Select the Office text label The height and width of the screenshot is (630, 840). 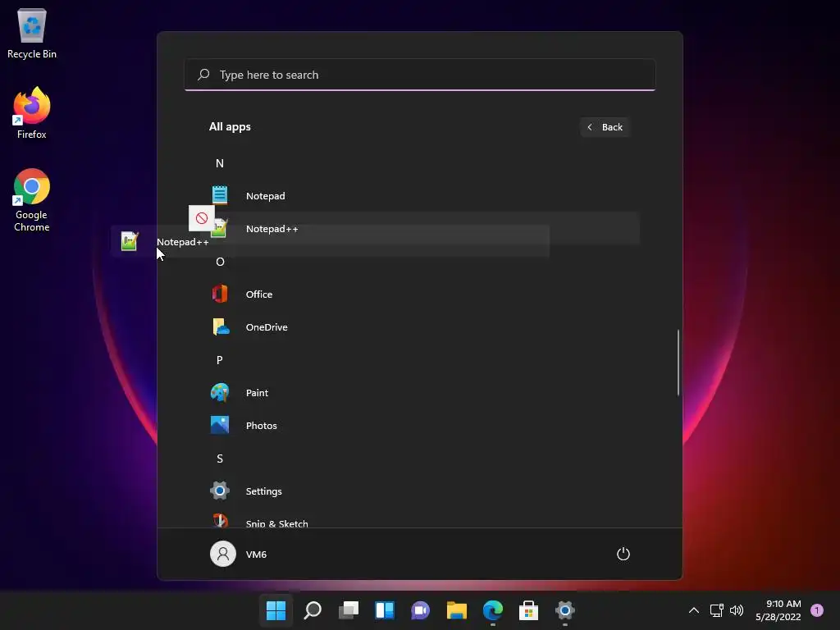pos(258,294)
